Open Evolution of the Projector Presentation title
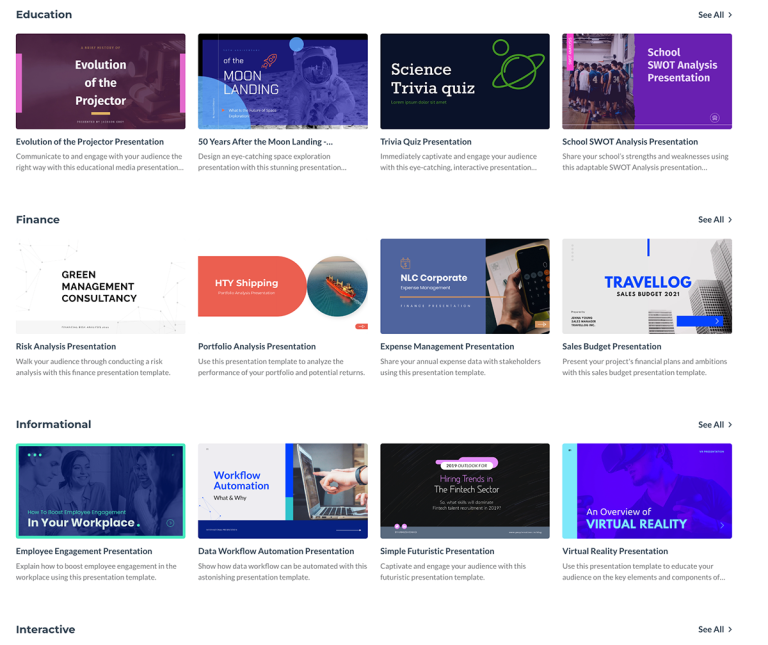 coord(90,142)
